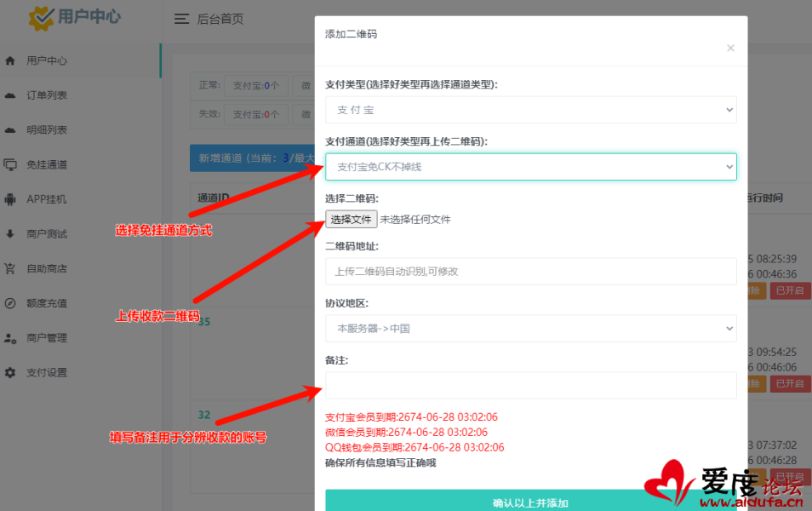The image size is (812, 511).
Task: Click the 正常 支付宝:0个 status tag
Action: [x=256, y=85]
